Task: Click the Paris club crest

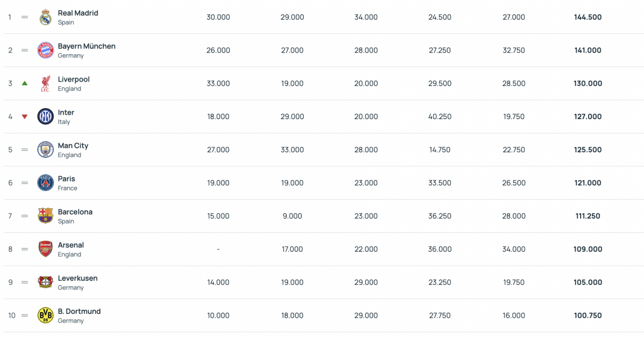Action: 46,183
